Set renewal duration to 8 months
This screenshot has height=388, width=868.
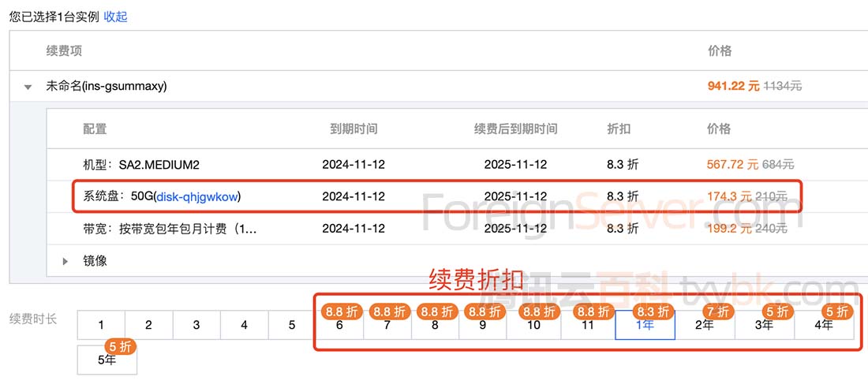[x=435, y=325]
